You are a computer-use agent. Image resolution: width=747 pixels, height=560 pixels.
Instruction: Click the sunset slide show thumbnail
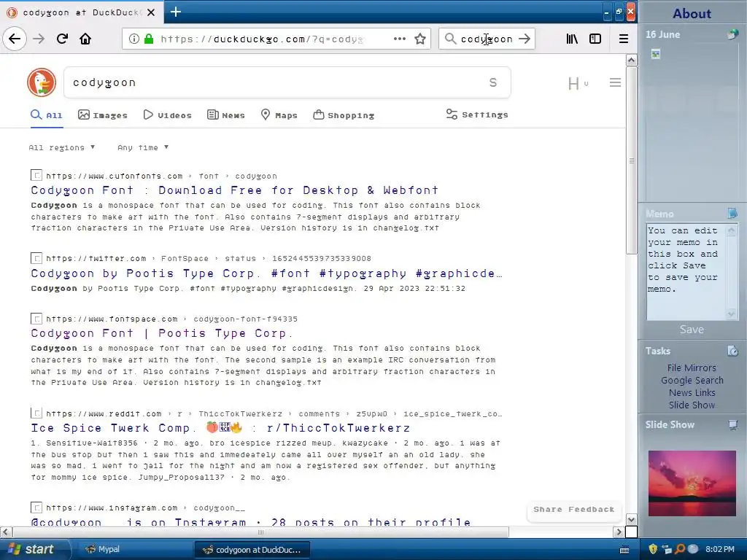(x=692, y=483)
